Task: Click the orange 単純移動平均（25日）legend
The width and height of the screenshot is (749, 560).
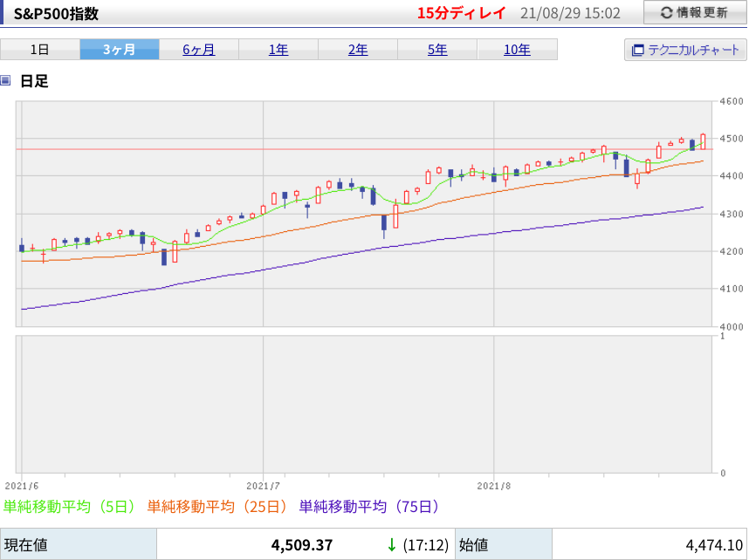Action: click(x=218, y=507)
